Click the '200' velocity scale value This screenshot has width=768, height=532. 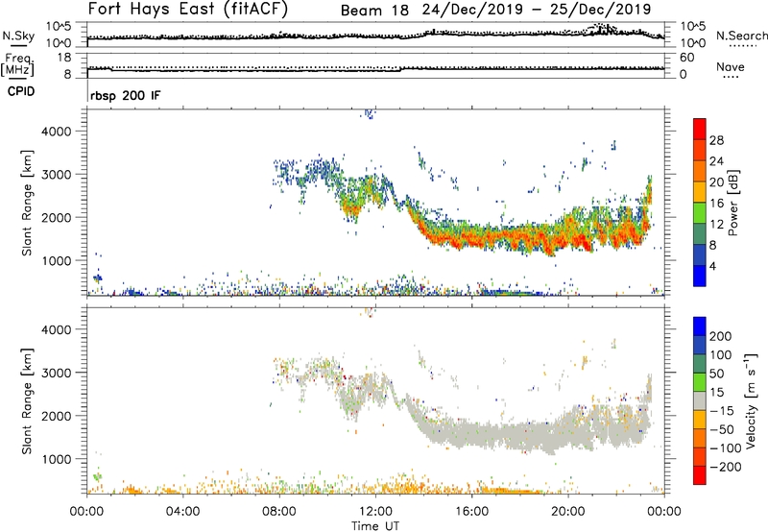pos(721,336)
